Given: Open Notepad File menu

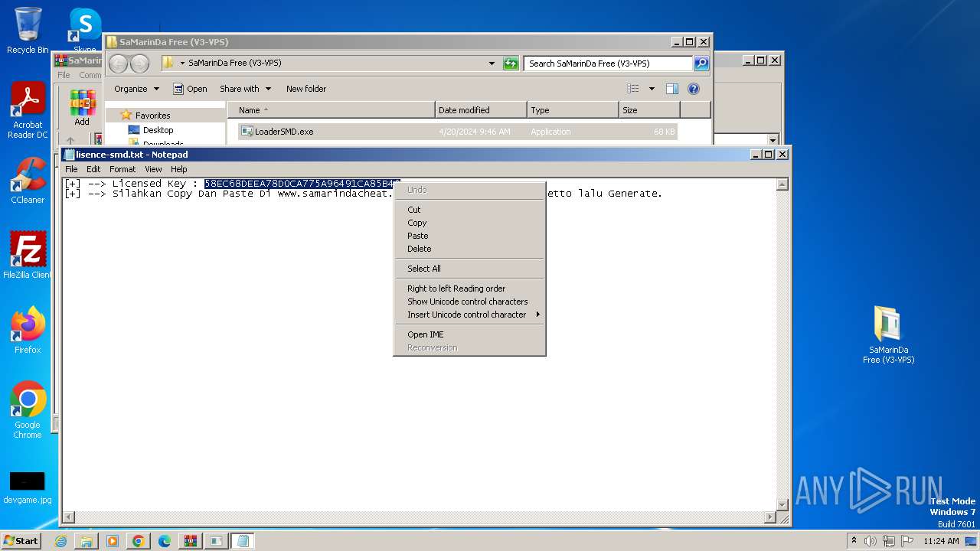Looking at the screenshot, I should 71,169.
